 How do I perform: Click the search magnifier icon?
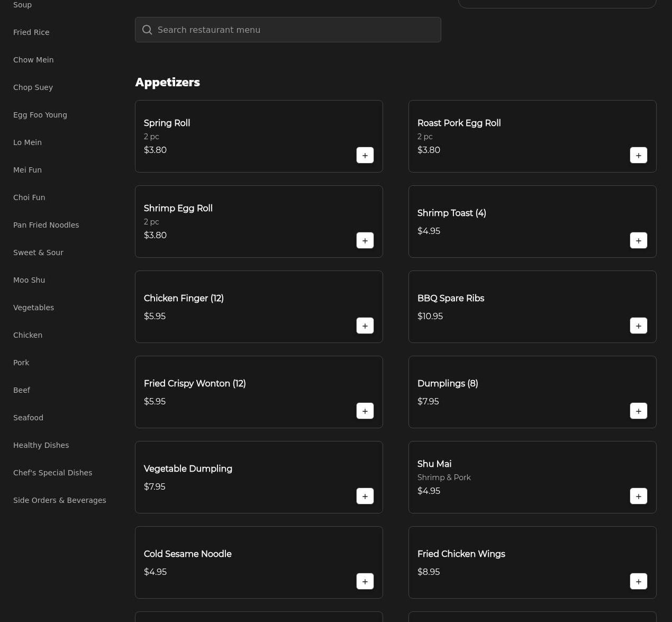[x=147, y=30]
